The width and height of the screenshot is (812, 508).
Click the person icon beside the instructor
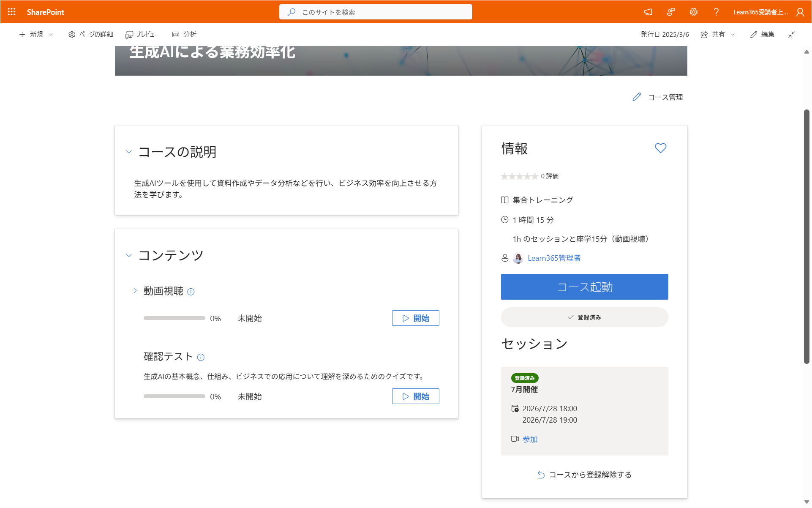tap(504, 258)
